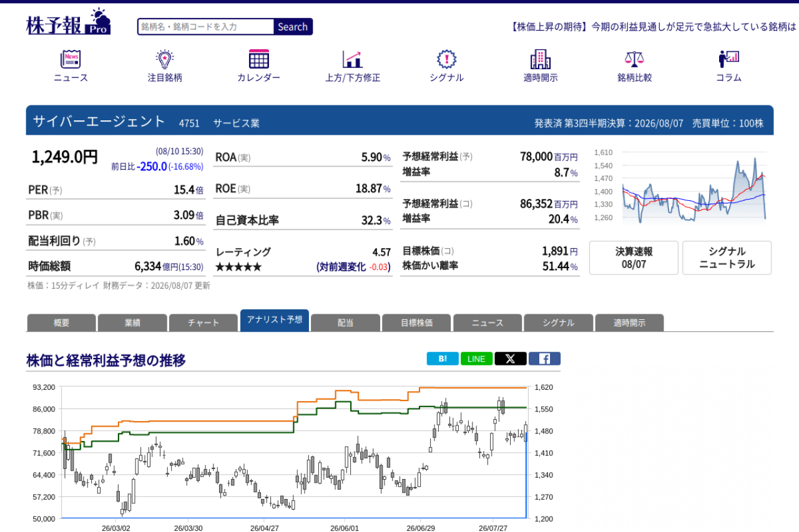
Task: Share the page on LINE
Action: tap(476, 359)
